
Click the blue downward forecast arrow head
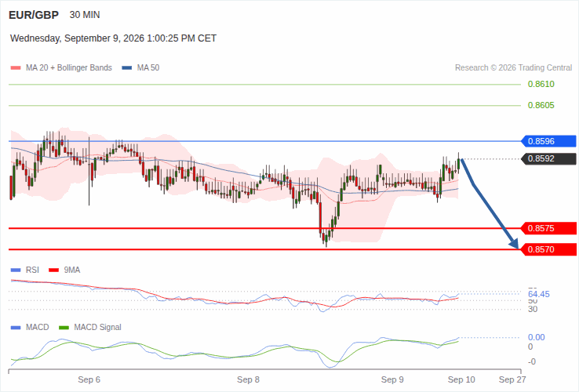(x=514, y=243)
